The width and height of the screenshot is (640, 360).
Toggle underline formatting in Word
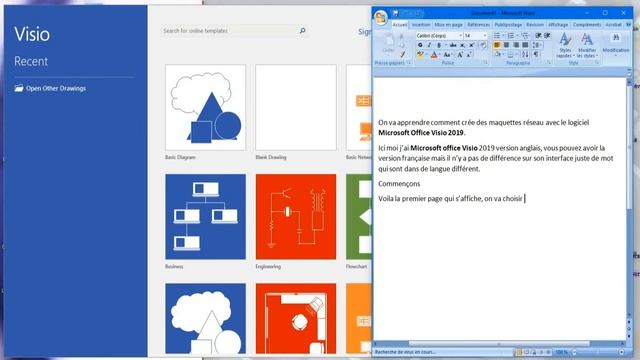[439, 45]
